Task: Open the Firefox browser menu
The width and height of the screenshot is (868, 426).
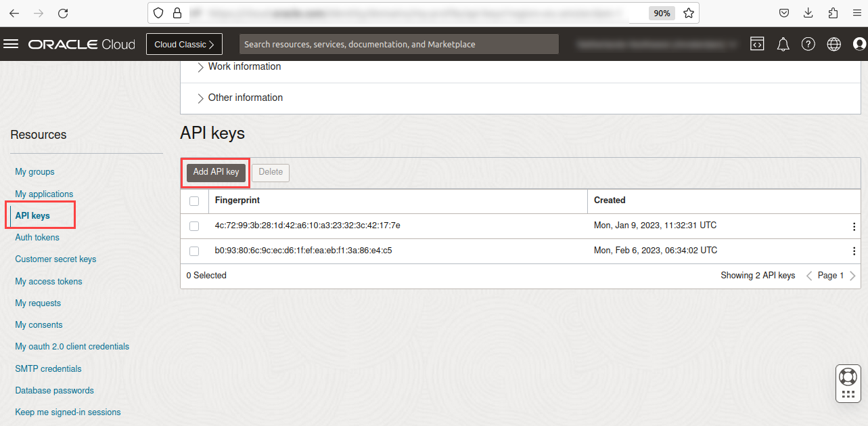Action: click(x=856, y=13)
